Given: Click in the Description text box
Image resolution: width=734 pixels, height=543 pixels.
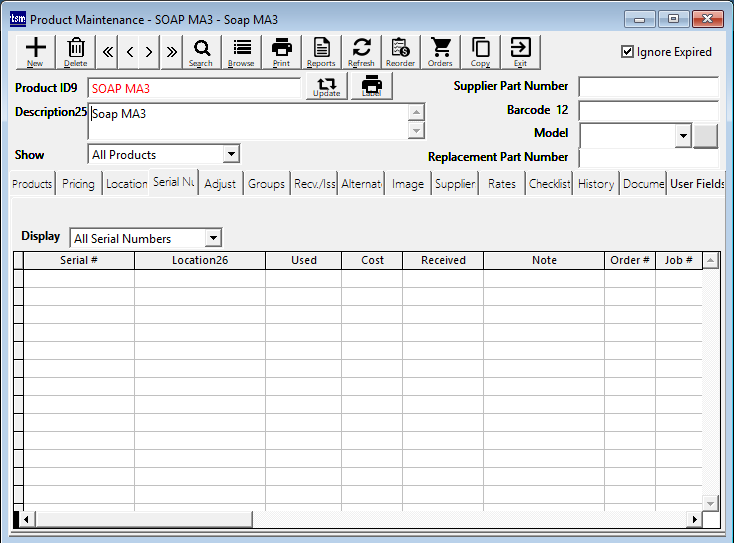Looking at the screenshot, I should (248, 122).
